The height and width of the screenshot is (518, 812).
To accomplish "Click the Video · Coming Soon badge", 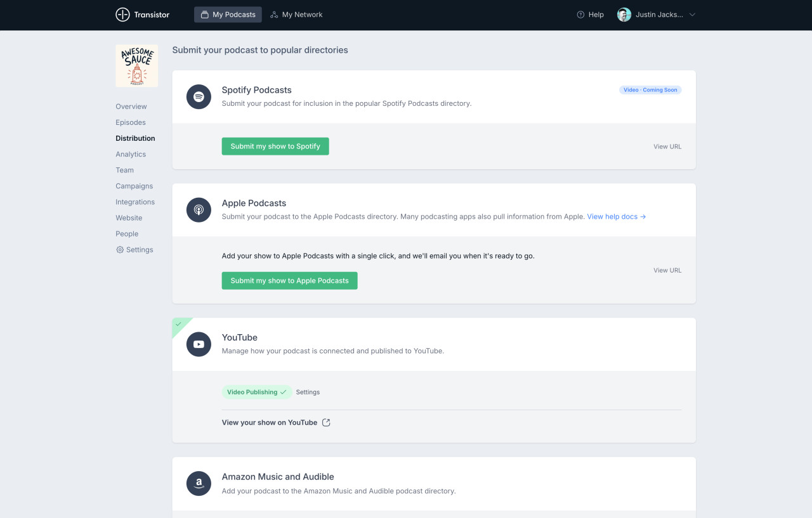I will [650, 90].
